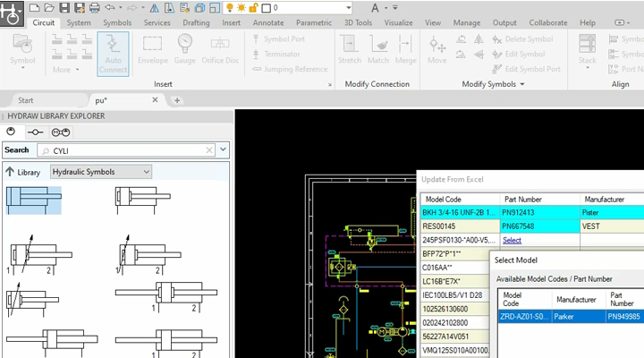This screenshot has height=358, width=644.
Task: Click the Save icon in quick access
Action: (x=64, y=7)
